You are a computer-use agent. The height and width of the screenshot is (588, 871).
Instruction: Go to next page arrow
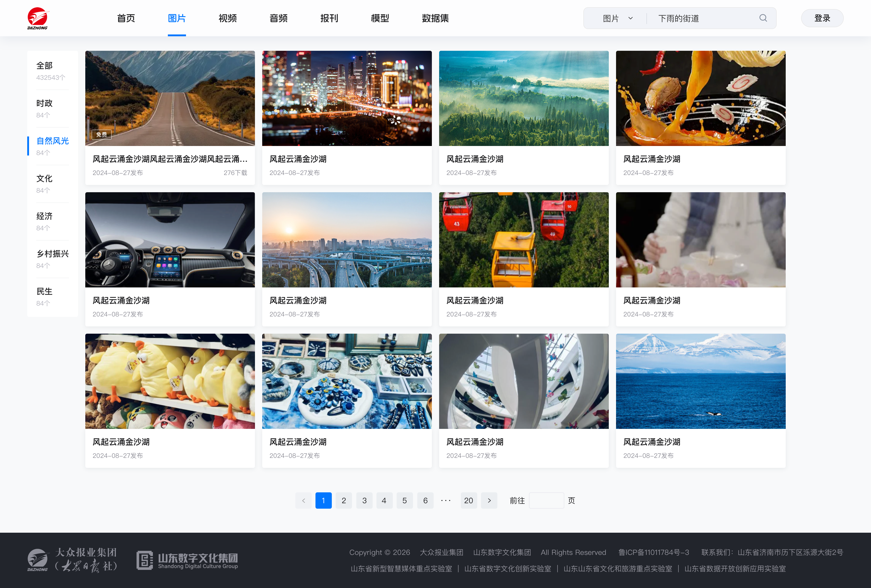pos(489,500)
